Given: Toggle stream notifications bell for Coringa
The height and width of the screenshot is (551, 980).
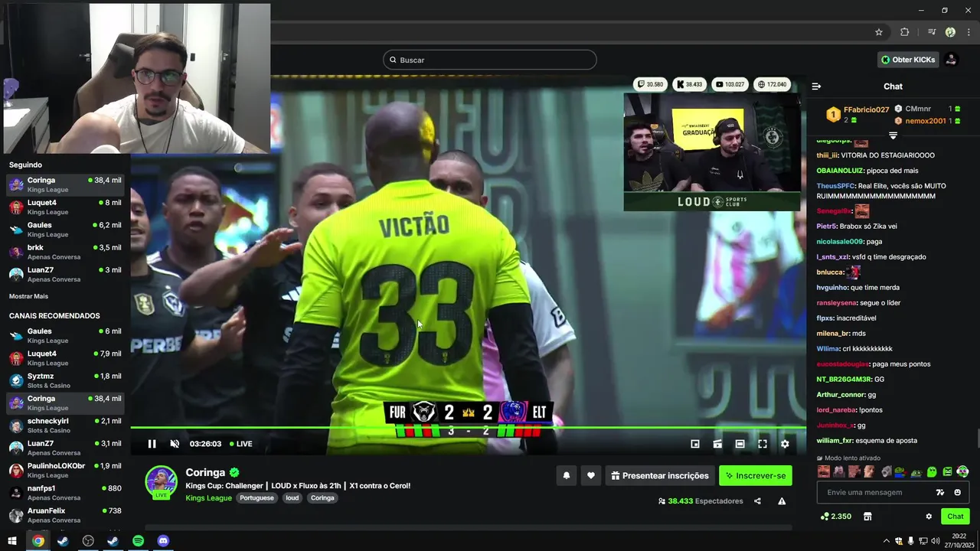Looking at the screenshot, I should 567,475.
